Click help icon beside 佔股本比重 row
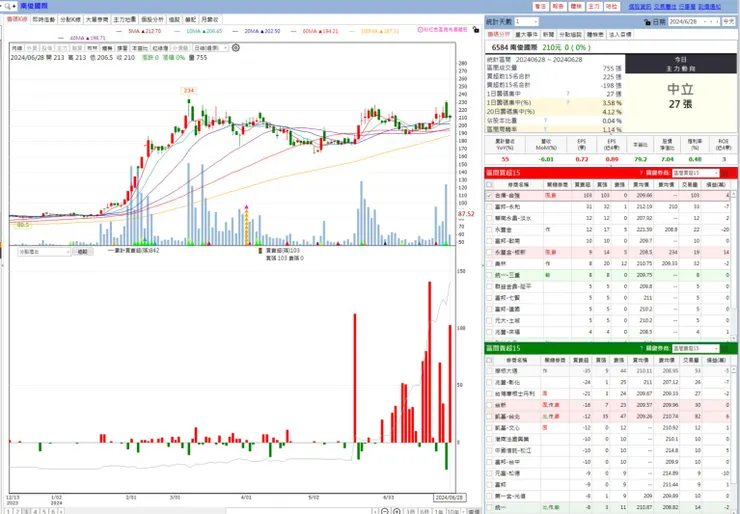Viewport: 740px width, 514px height. (x=545, y=120)
